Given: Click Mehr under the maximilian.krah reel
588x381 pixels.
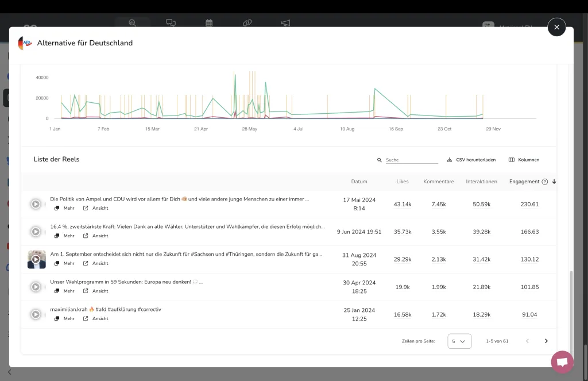Looking at the screenshot, I should point(64,318).
